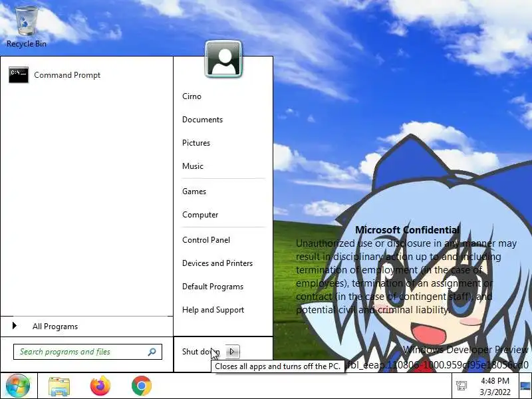Open Pictures from the Start menu
The height and width of the screenshot is (399, 532).
click(x=196, y=143)
